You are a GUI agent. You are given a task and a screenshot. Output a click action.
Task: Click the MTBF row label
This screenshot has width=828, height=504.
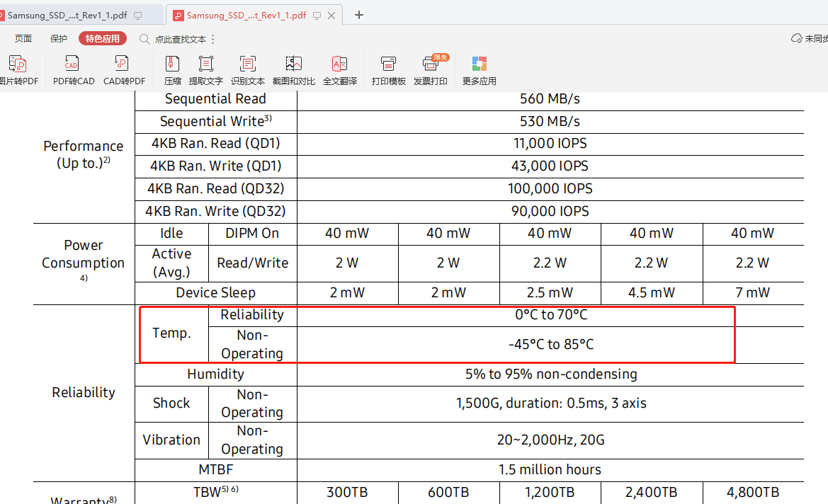[215, 470]
